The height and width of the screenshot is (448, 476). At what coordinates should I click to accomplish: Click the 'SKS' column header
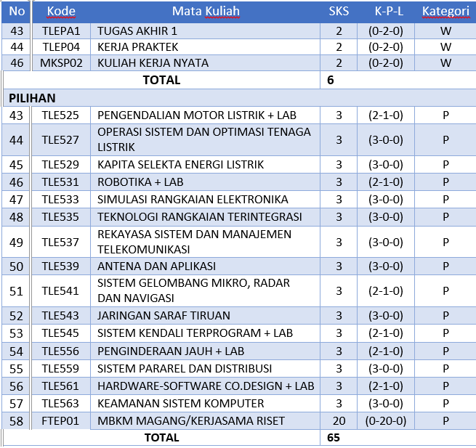[x=339, y=11]
